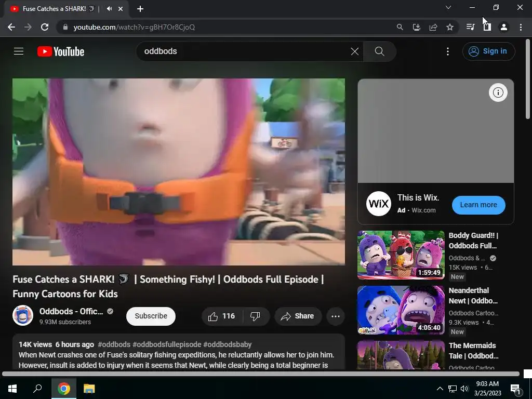Click the #oddbodsfullepisode hashtag

167,344
